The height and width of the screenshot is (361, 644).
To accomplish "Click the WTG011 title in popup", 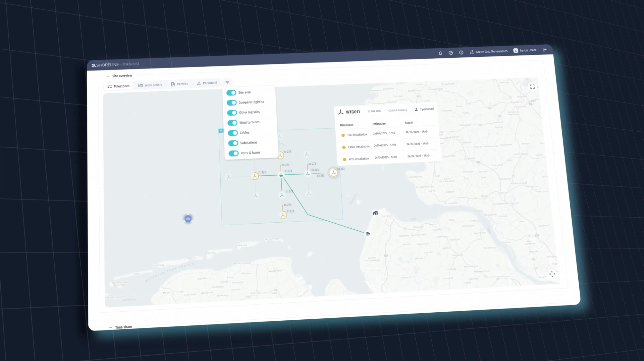I will tap(353, 112).
